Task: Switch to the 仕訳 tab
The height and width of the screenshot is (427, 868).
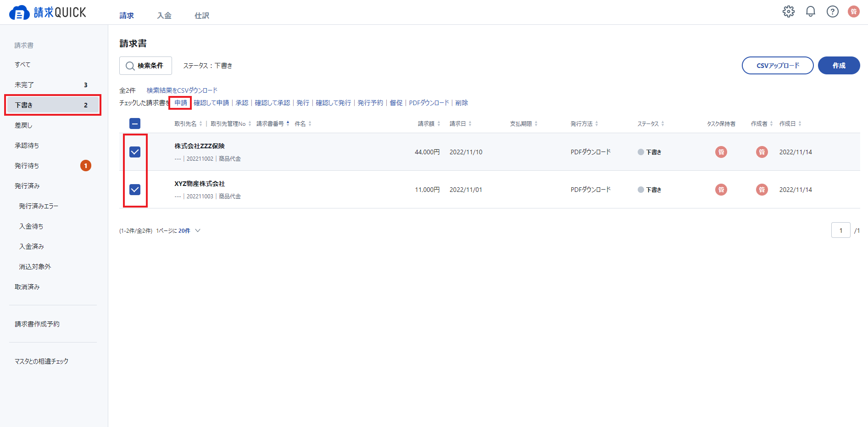Action: point(202,16)
